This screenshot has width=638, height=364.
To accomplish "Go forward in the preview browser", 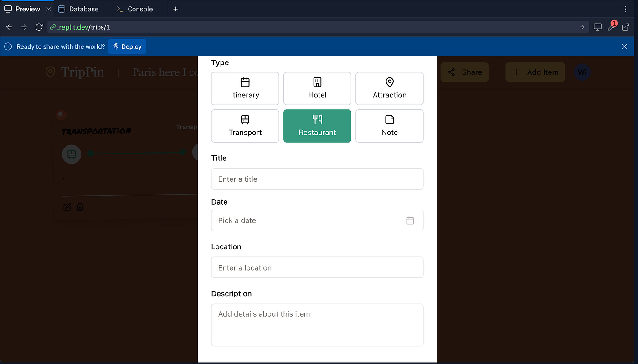I will point(24,27).
